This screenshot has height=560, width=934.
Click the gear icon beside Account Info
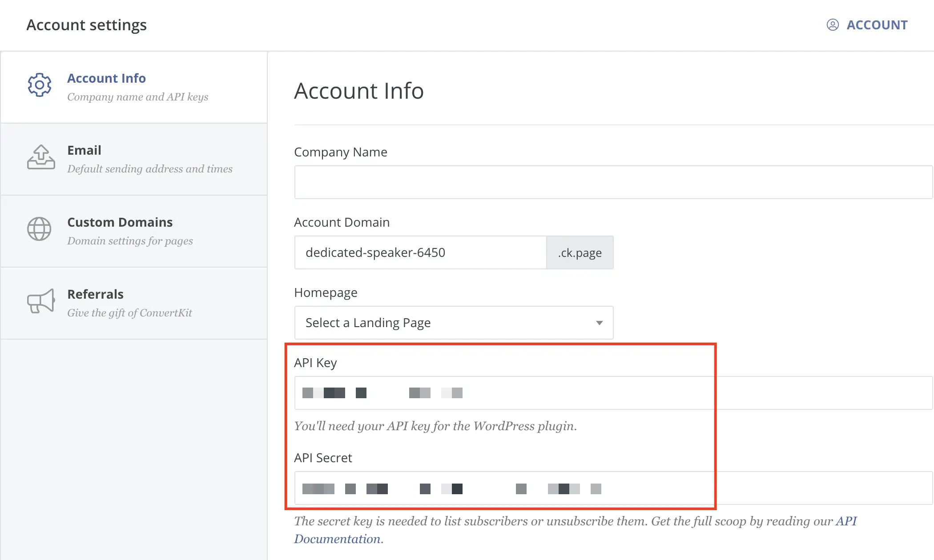tap(40, 85)
